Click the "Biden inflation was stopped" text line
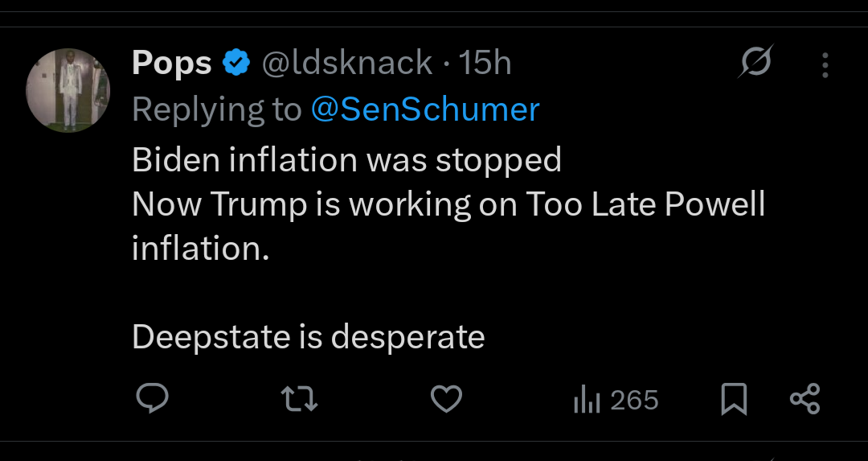Viewport: 868px width, 461px height. 346,160
